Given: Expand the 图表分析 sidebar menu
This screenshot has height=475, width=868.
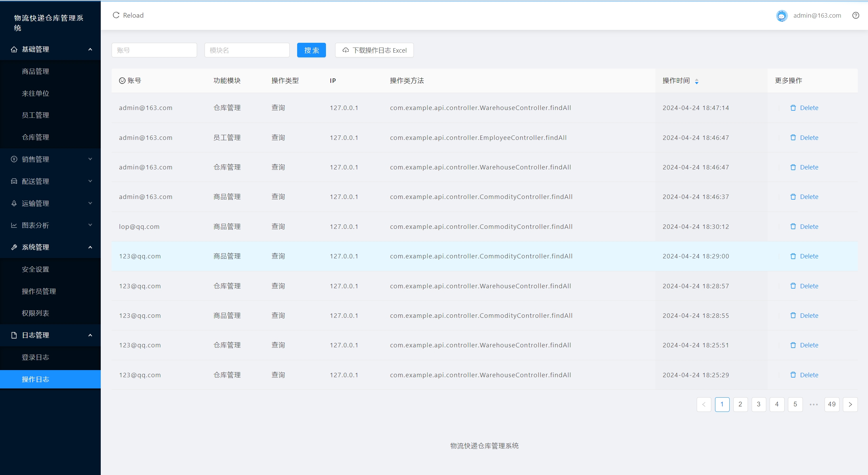Looking at the screenshot, I should pyautogui.click(x=50, y=225).
